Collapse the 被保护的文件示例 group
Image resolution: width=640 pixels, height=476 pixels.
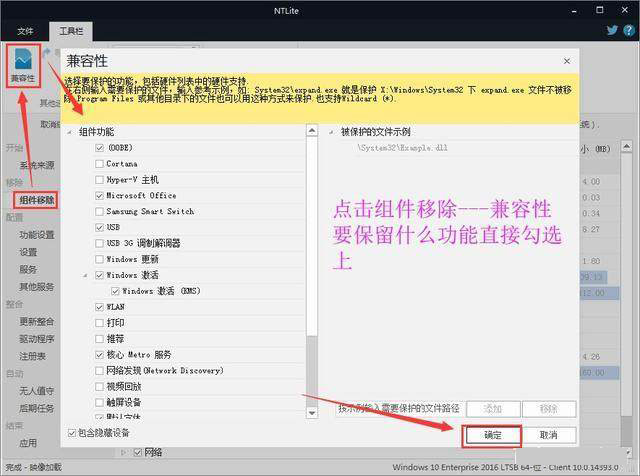pyautogui.click(x=331, y=132)
